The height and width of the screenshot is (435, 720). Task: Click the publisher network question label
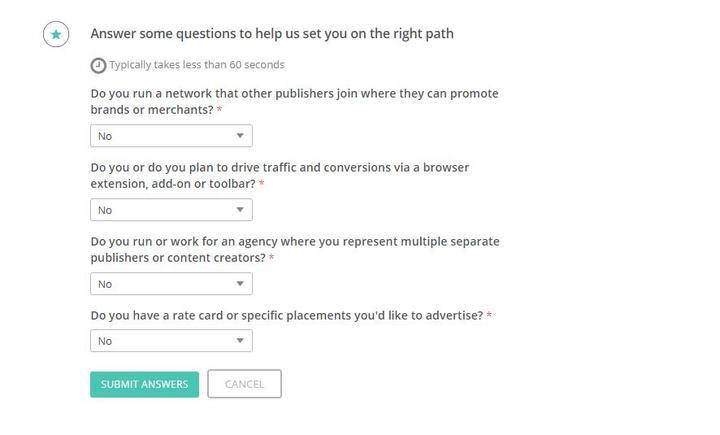point(294,94)
